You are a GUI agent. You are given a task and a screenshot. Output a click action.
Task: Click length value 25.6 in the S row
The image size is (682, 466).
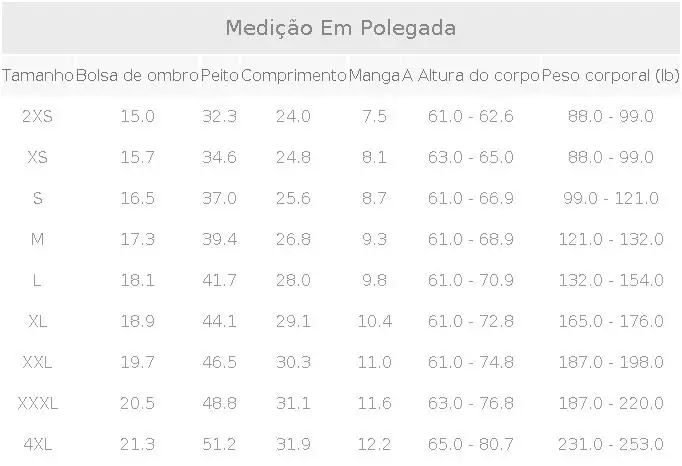293,198
